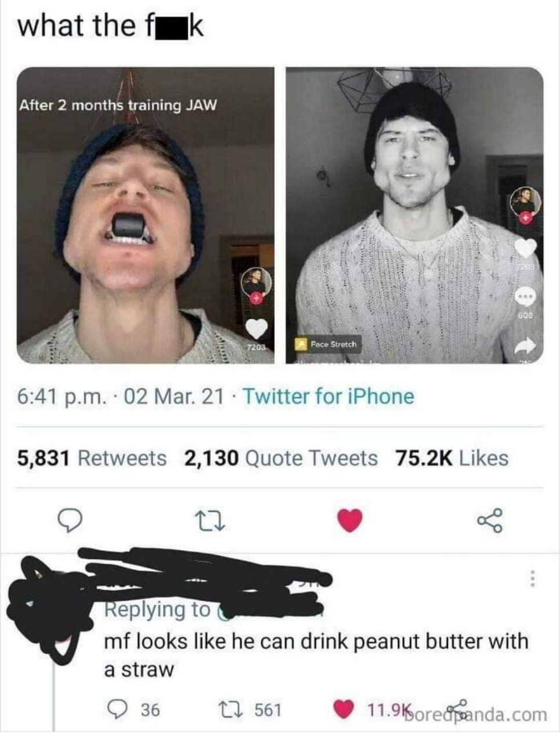Open the 75.2K Likes list
The width and height of the screenshot is (560, 742).
[452, 458]
